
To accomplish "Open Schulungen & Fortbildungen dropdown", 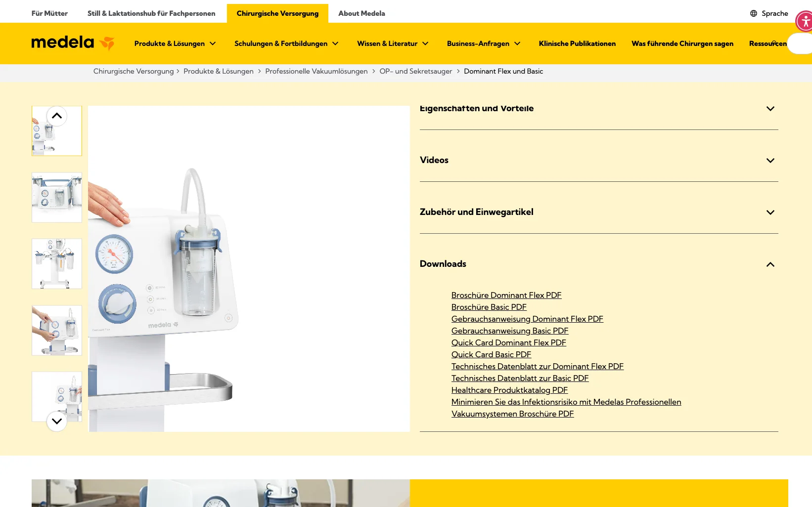I will [x=286, y=43].
